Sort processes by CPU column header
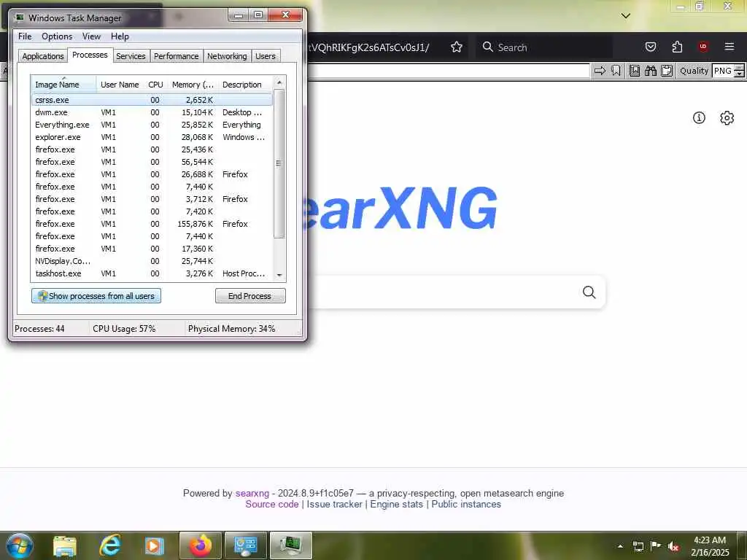 click(155, 85)
